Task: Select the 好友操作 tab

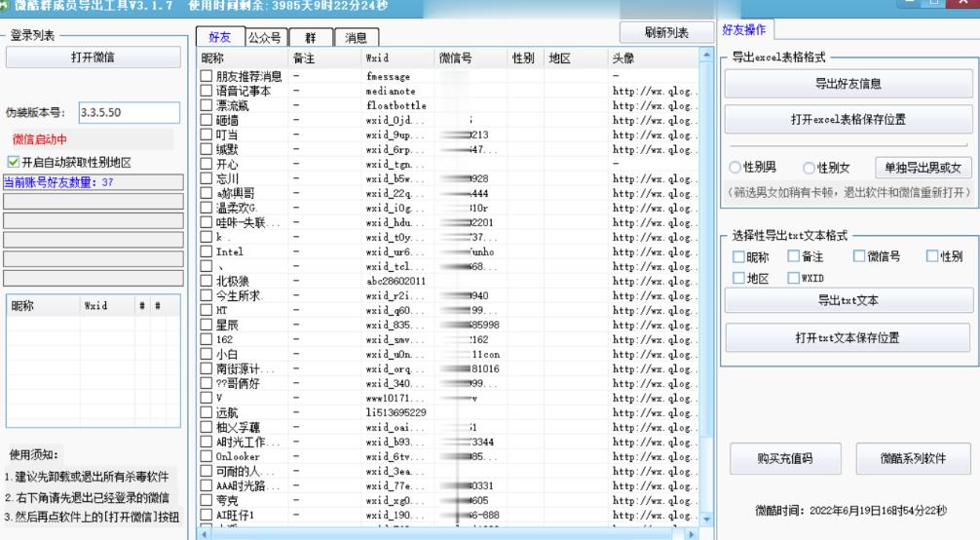Action: click(x=743, y=29)
